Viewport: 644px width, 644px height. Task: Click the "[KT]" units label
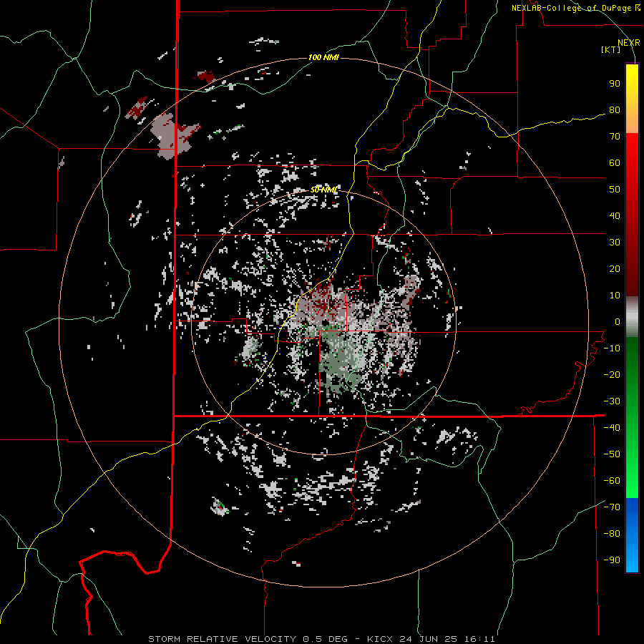point(611,49)
